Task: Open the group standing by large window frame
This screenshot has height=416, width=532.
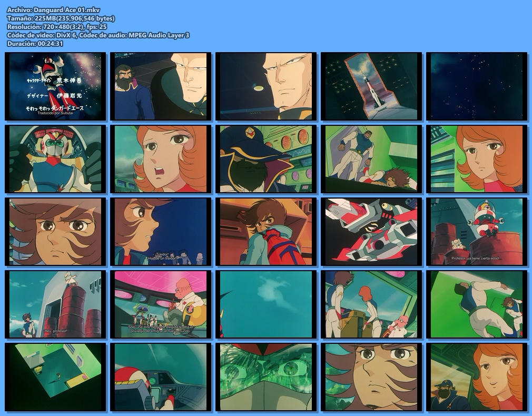Action: pos(371,304)
